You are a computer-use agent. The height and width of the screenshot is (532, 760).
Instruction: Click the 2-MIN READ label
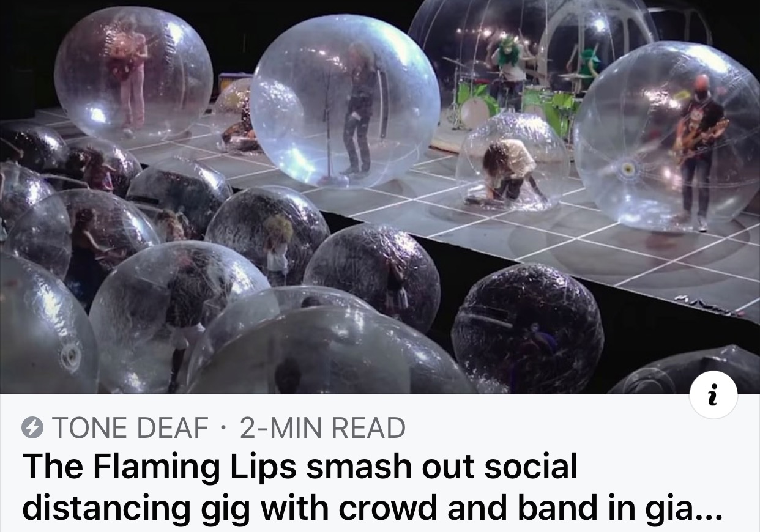[322, 428]
